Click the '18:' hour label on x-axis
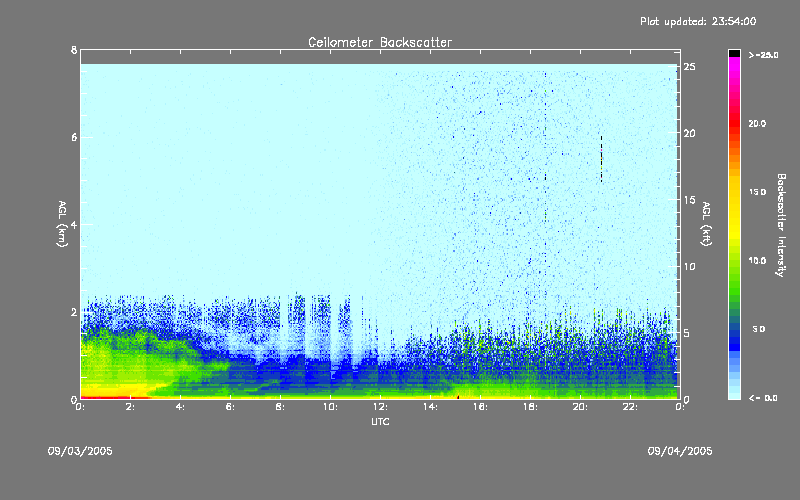Viewport: 800px width, 500px height. point(530,407)
